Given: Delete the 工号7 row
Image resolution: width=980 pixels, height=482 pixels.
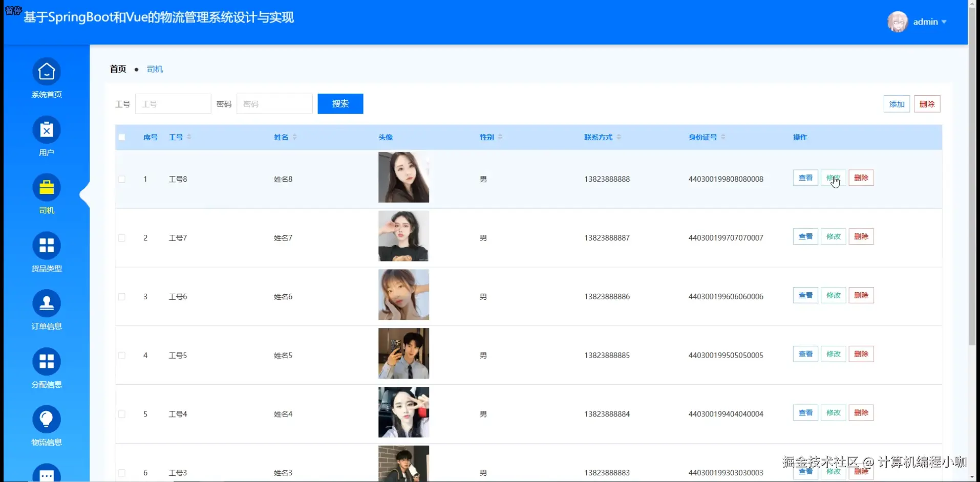Looking at the screenshot, I should pyautogui.click(x=861, y=237).
